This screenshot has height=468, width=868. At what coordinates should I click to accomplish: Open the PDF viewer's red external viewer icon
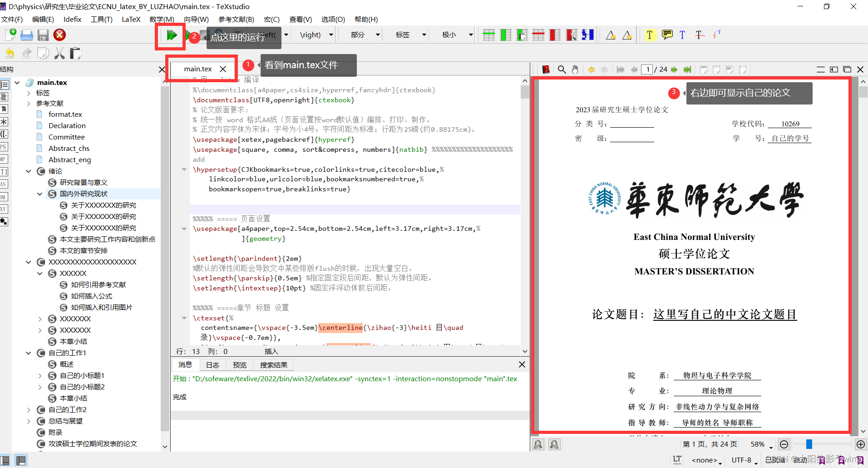click(x=546, y=70)
